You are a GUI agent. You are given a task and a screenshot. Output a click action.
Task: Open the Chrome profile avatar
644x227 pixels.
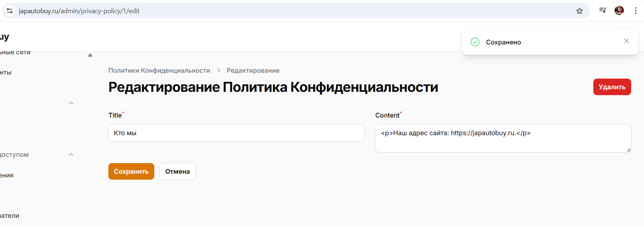[x=619, y=11]
